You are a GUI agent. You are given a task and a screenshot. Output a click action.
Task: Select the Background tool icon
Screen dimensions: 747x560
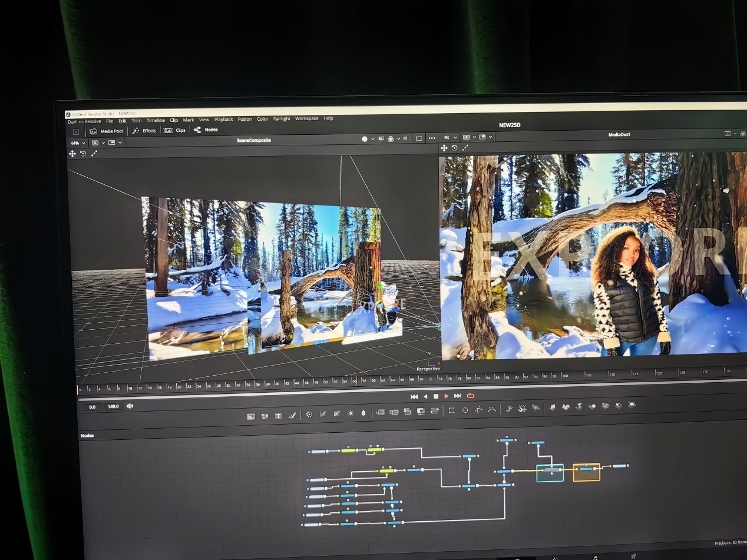[x=251, y=416]
